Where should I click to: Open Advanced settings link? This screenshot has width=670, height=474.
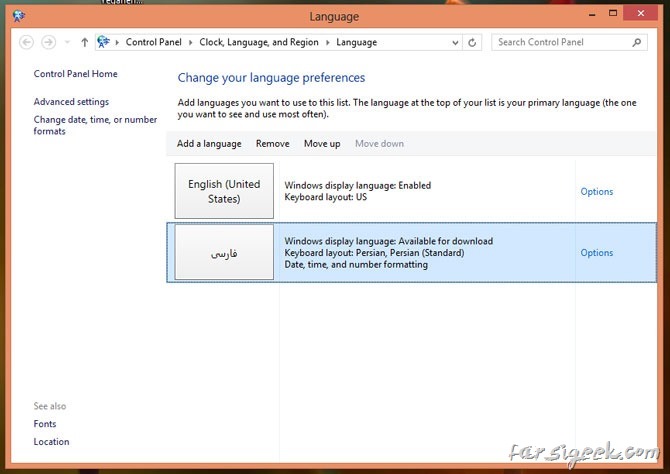71,102
